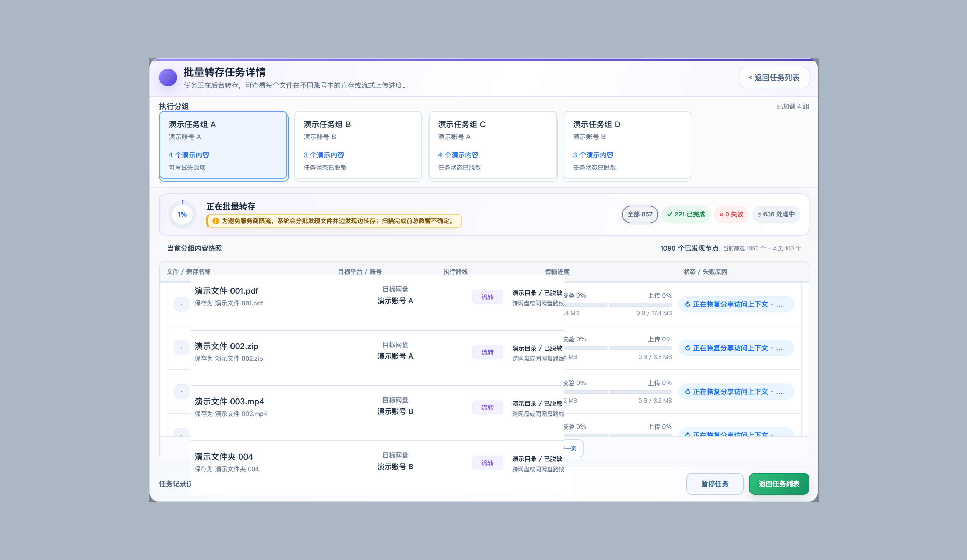Select the file name 演示文件 002.zip
Image resolution: width=967 pixels, height=560 pixels.
226,346
